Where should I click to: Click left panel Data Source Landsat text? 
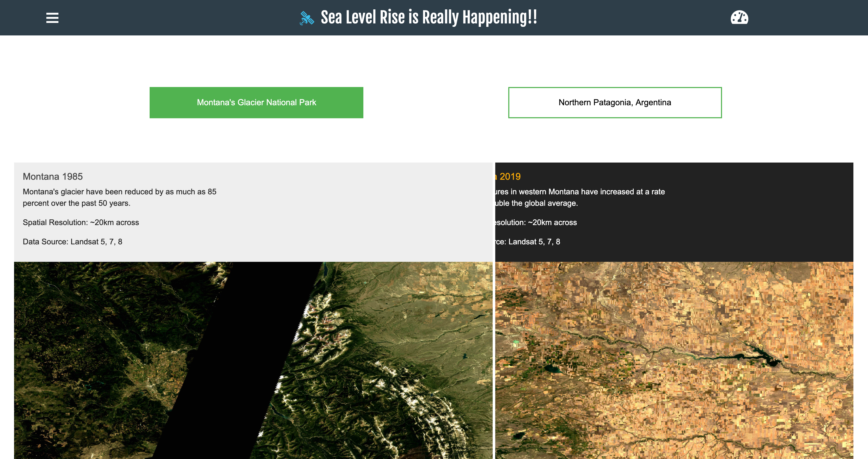coord(72,242)
